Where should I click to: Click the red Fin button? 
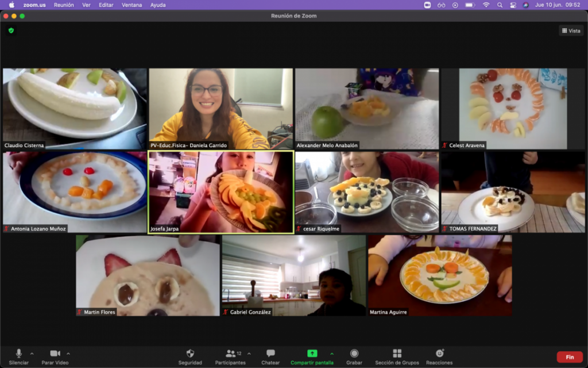(x=570, y=357)
